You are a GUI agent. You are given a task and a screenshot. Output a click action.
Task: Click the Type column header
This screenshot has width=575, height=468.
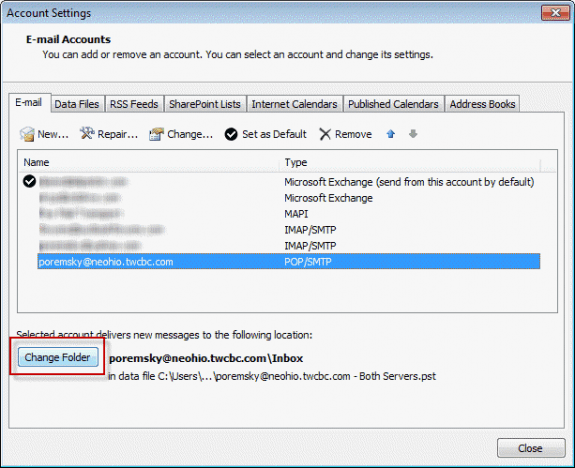pos(410,162)
